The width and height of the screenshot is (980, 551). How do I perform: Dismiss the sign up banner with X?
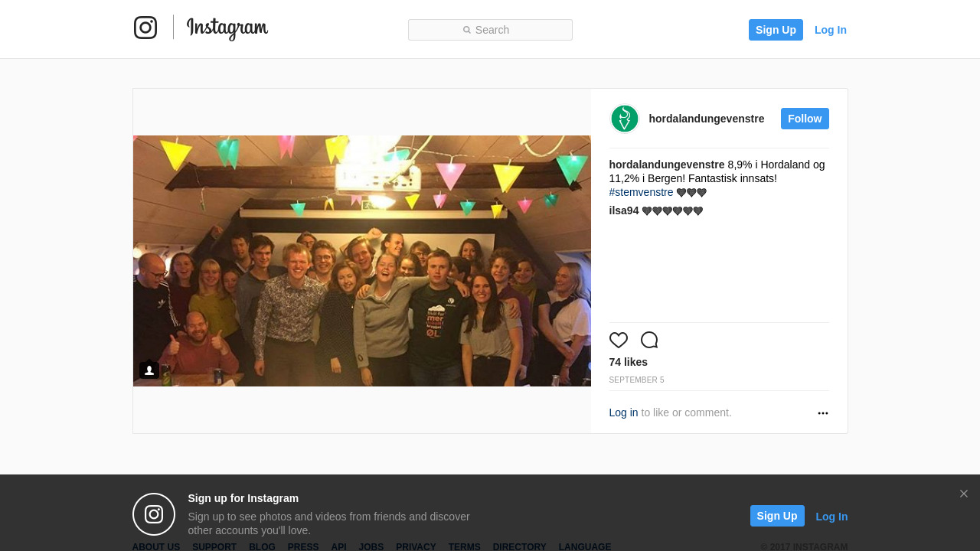pyautogui.click(x=964, y=494)
